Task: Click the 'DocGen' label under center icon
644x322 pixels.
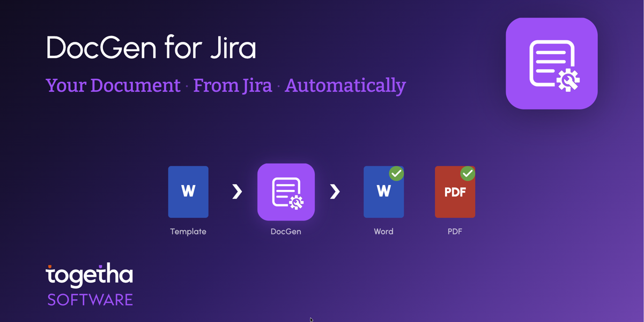Action: [x=286, y=232]
